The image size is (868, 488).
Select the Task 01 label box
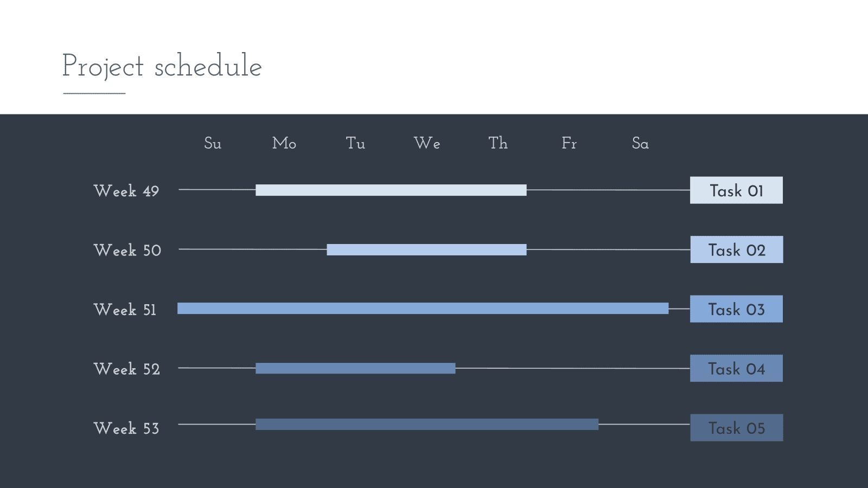736,190
